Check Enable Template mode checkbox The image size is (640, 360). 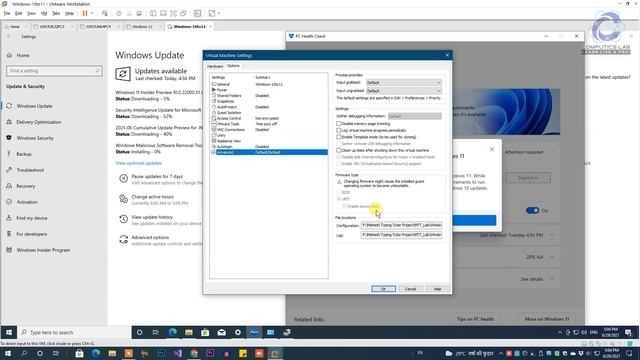pyautogui.click(x=338, y=137)
